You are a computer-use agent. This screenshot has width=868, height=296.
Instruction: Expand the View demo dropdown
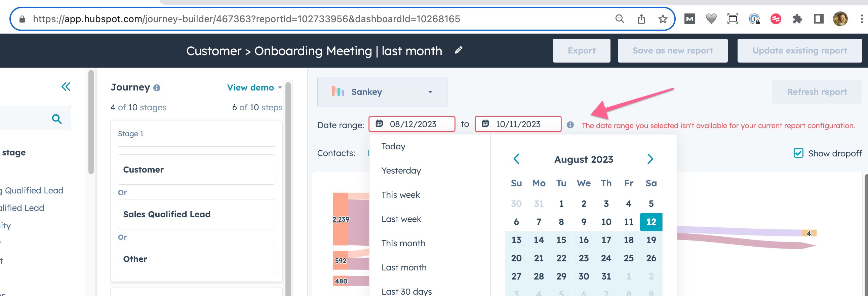(x=254, y=88)
